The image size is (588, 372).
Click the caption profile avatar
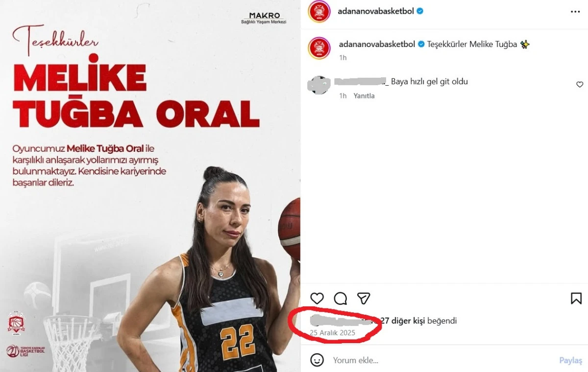[x=319, y=48]
